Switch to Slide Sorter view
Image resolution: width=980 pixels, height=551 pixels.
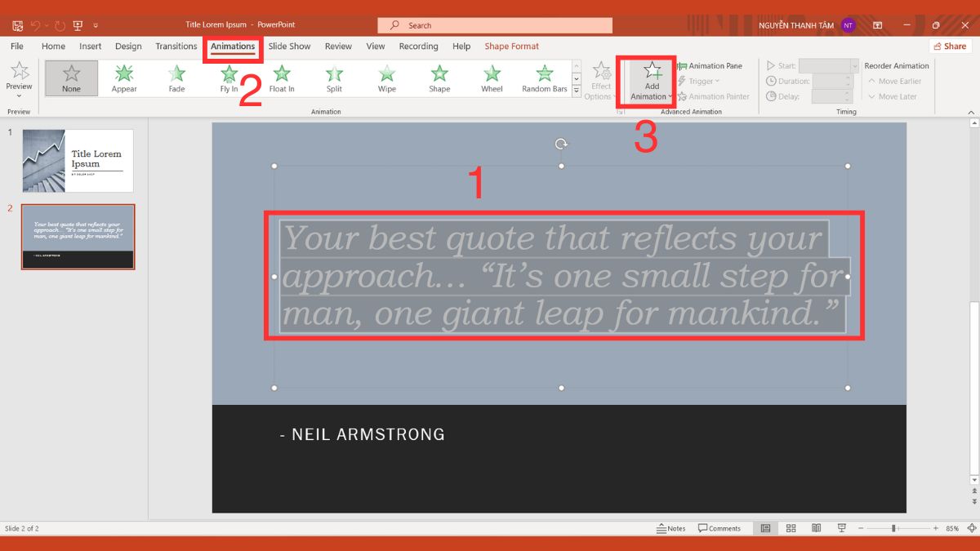tap(791, 528)
